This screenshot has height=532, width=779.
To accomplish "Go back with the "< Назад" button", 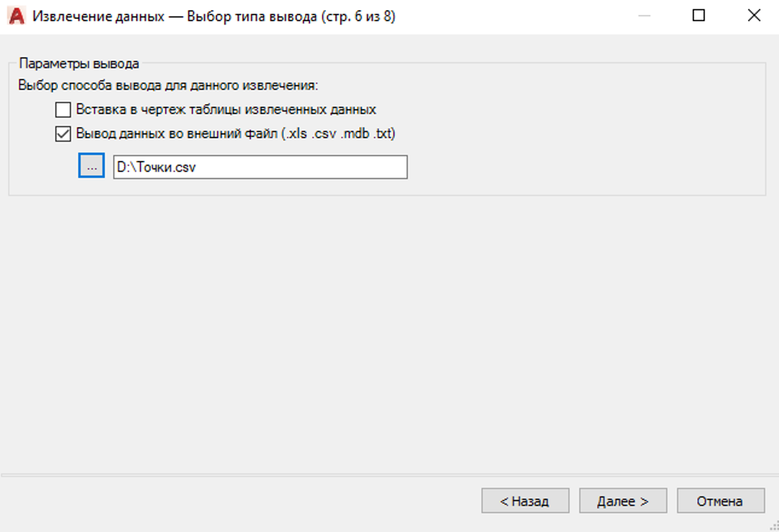I will (525, 501).
